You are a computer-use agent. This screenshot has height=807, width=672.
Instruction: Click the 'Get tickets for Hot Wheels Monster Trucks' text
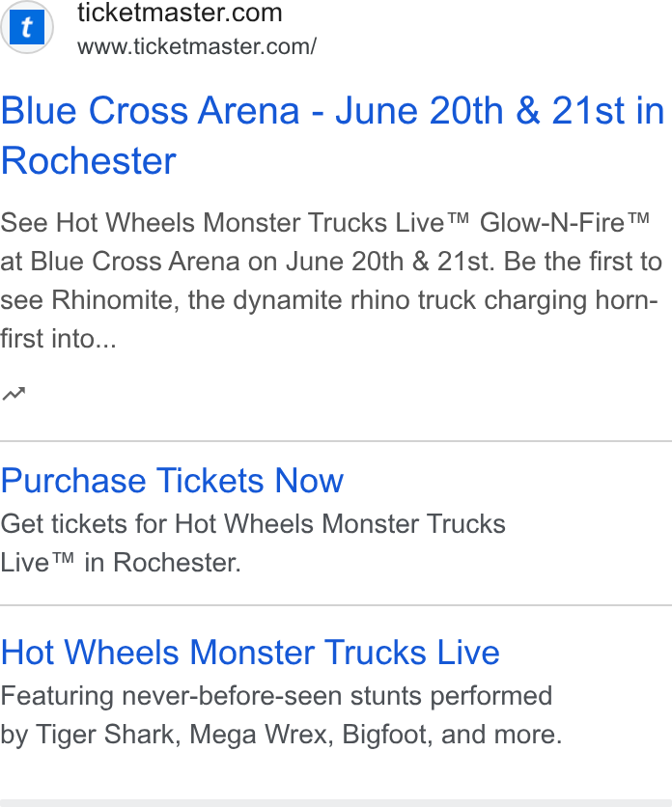click(x=253, y=524)
